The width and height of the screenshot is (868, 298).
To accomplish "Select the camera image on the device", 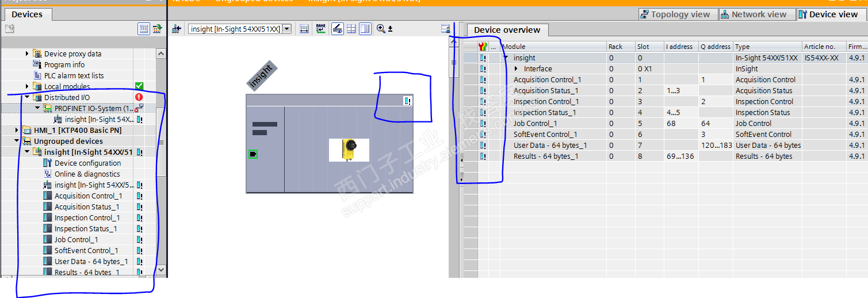I will tap(349, 150).
